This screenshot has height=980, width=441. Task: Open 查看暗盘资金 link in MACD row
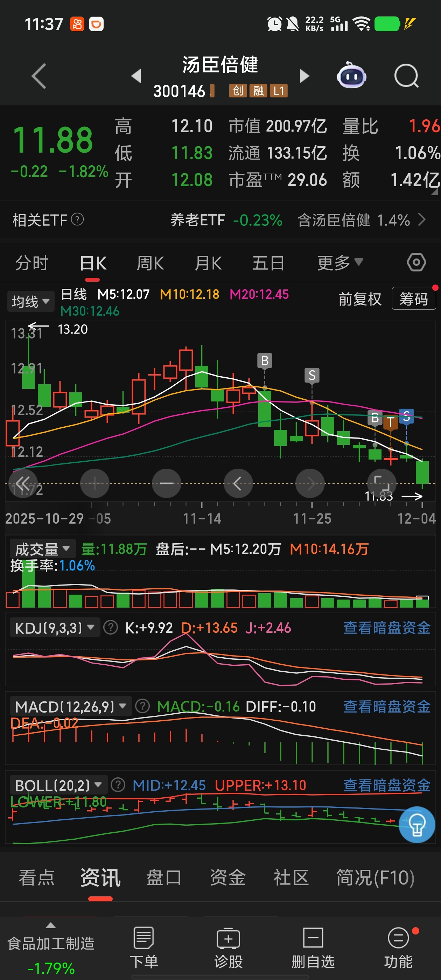pos(387,706)
